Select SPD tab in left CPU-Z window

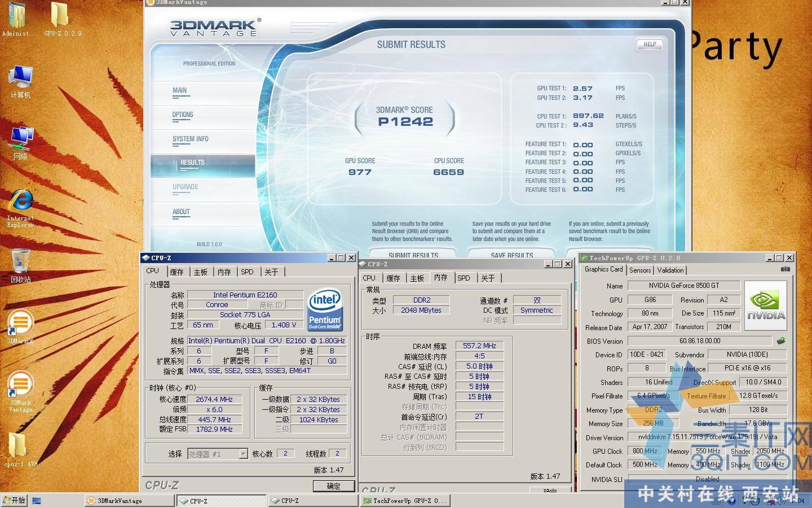pyautogui.click(x=248, y=272)
